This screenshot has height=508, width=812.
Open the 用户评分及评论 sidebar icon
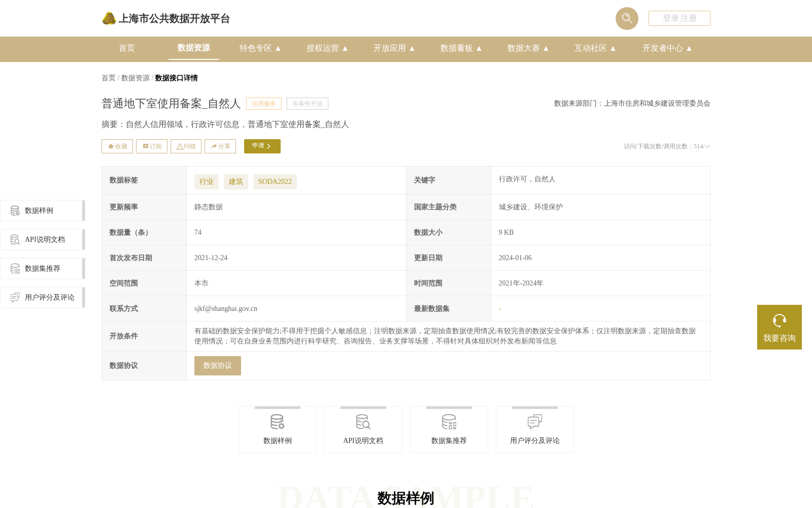tap(15, 297)
